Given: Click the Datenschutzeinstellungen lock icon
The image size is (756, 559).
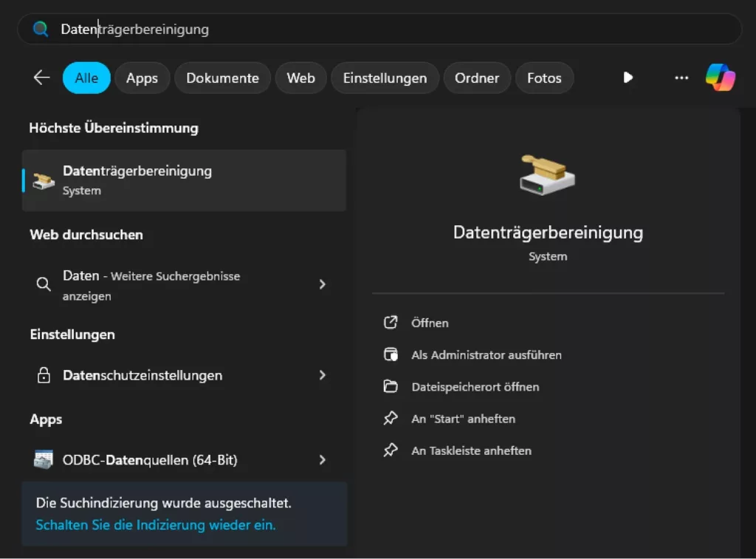Looking at the screenshot, I should click(x=44, y=375).
